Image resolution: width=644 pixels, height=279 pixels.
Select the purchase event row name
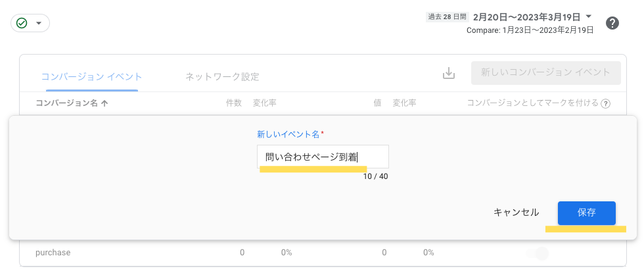click(53, 252)
